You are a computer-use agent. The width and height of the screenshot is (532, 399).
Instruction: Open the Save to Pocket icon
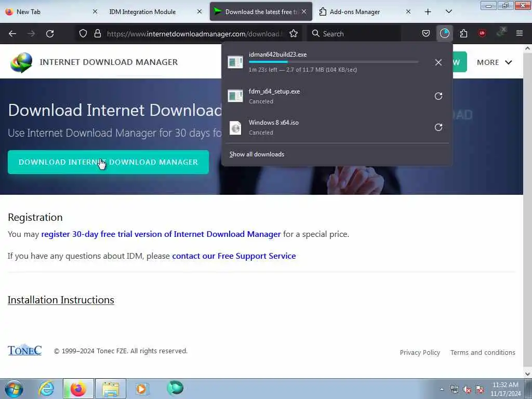click(x=426, y=33)
